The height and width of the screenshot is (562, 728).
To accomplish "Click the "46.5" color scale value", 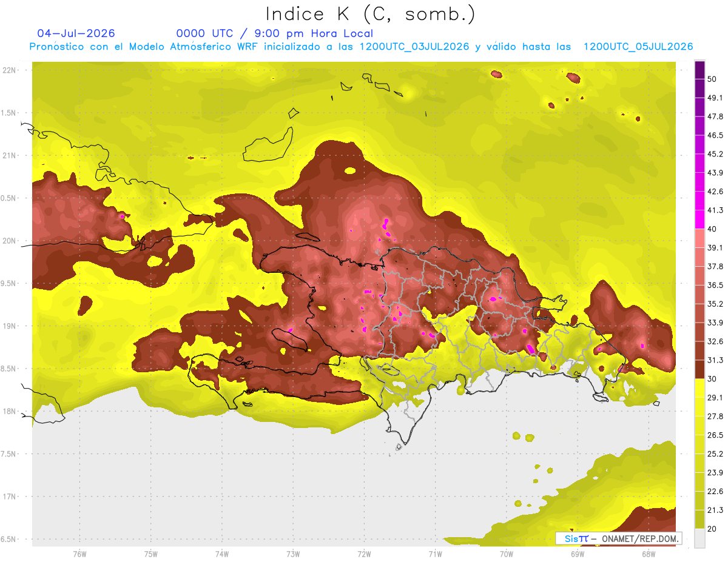I will (715, 135).
